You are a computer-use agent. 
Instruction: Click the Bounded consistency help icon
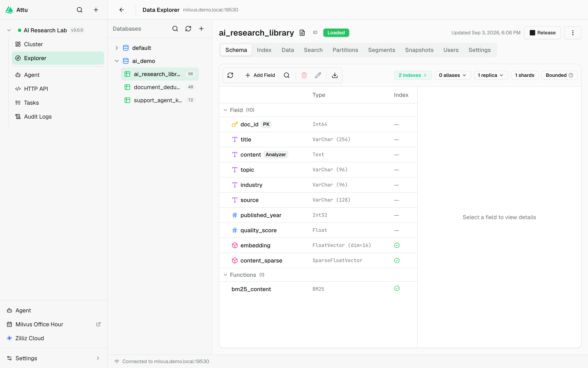(571, 75)
